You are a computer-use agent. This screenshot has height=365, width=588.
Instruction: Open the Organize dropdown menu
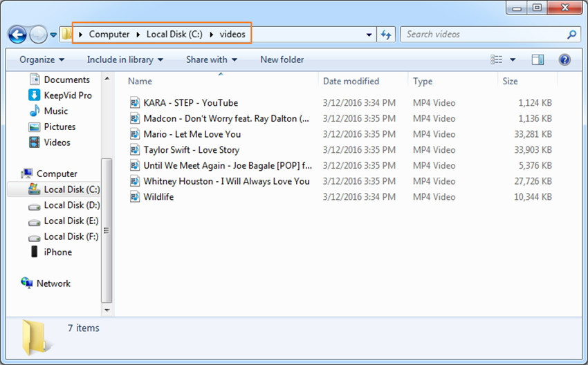[42, 60]
